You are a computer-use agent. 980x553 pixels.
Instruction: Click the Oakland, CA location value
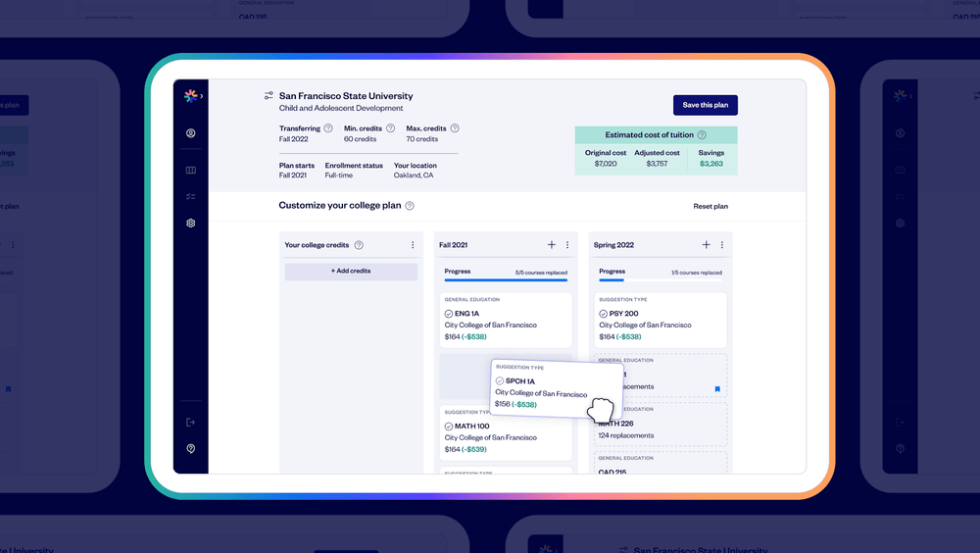tap(414, 176)
